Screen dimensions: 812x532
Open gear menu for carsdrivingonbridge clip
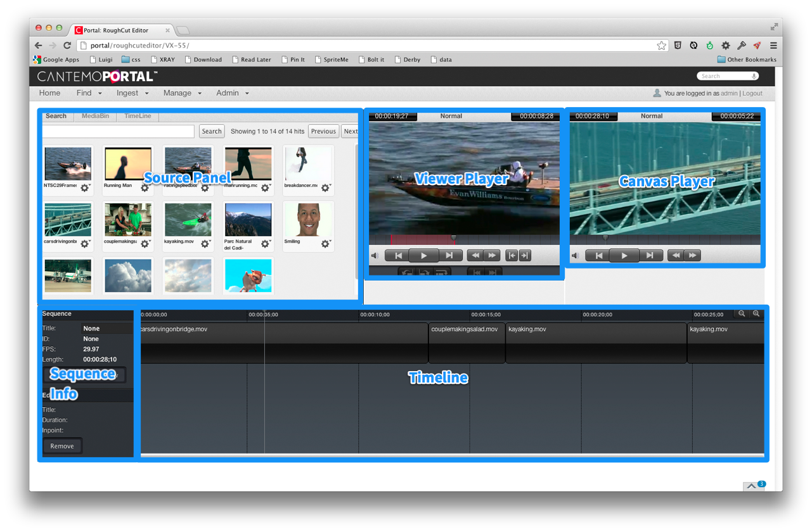tap(85, 243)
